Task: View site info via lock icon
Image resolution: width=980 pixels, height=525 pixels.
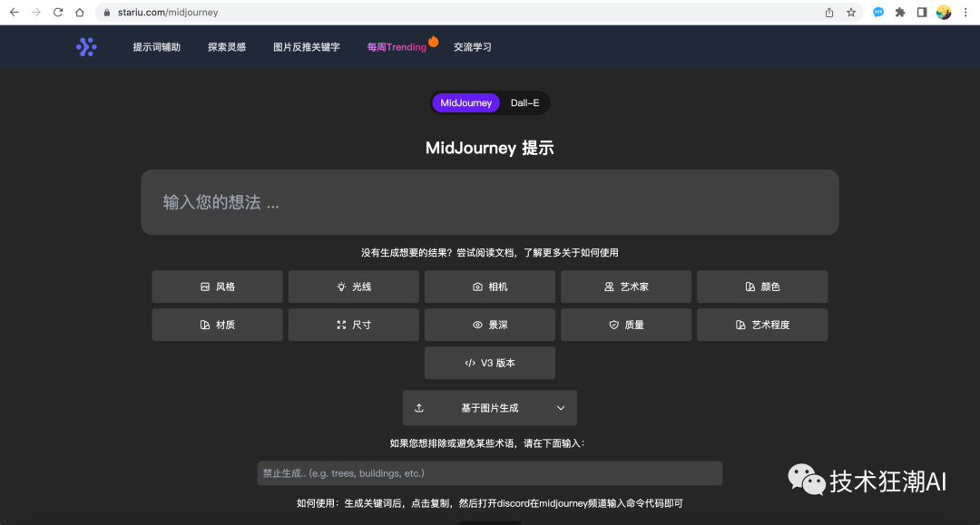Action: (x=107, y=13)
